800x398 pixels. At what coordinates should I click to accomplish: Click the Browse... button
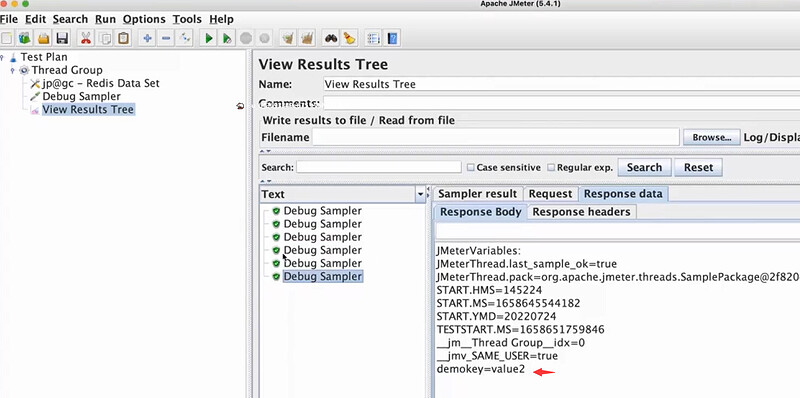coord(711,137)
